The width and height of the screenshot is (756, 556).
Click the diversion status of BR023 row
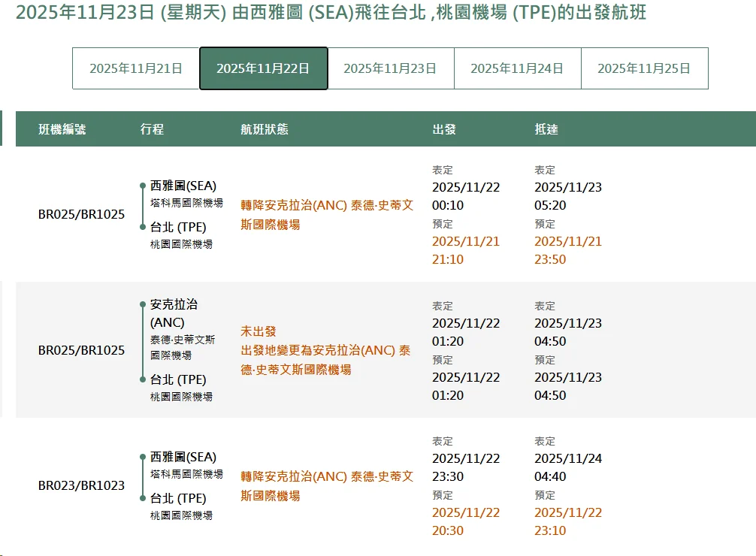click(327, 486)
